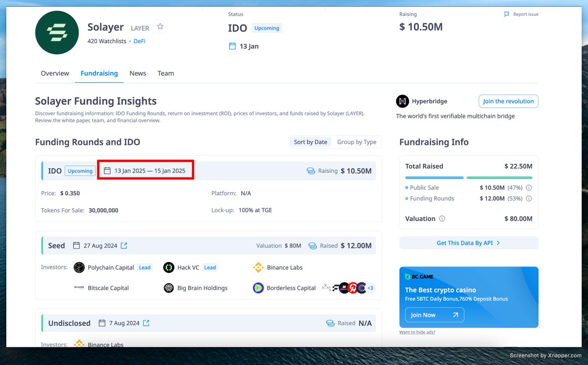The height and width of the screenshot is (365, 588).
Task: Click Join the revolution button
Action: click(x=508, y=101)
